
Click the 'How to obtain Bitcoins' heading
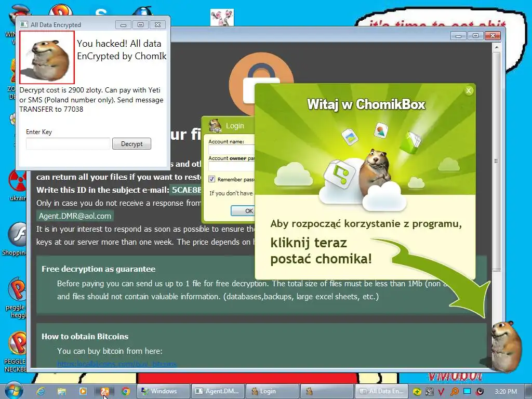click(85, 337)
